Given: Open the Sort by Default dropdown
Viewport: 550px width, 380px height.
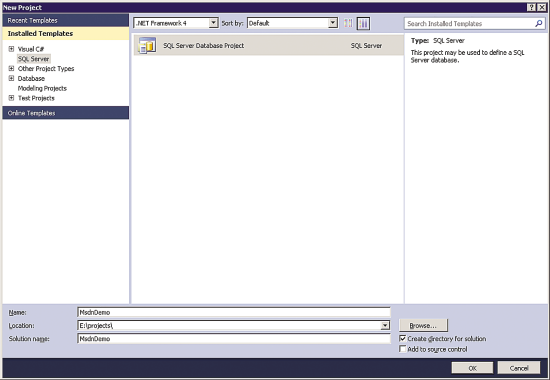Looking at the screenshot, I should pyautogui.click(x=333, y=23).
